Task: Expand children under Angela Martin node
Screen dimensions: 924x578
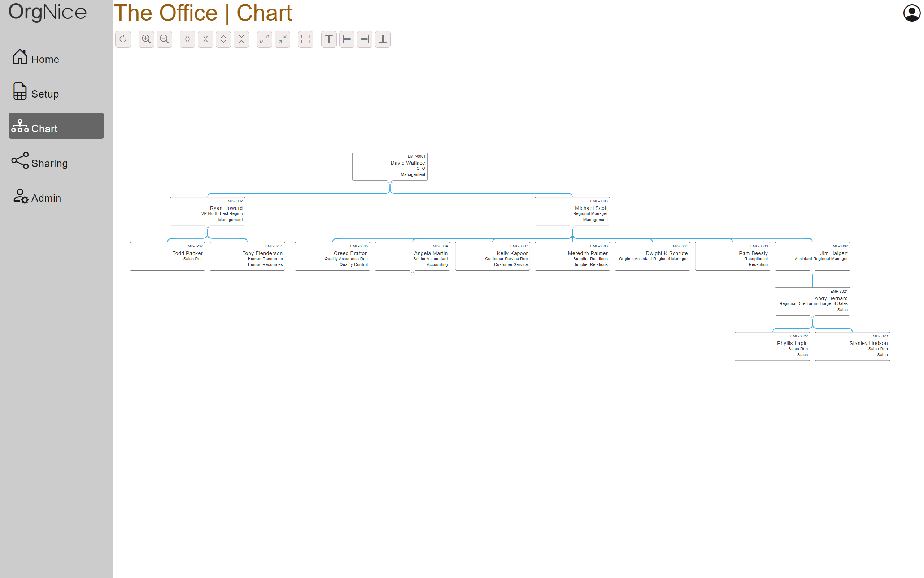Action: tap(412, 272)
